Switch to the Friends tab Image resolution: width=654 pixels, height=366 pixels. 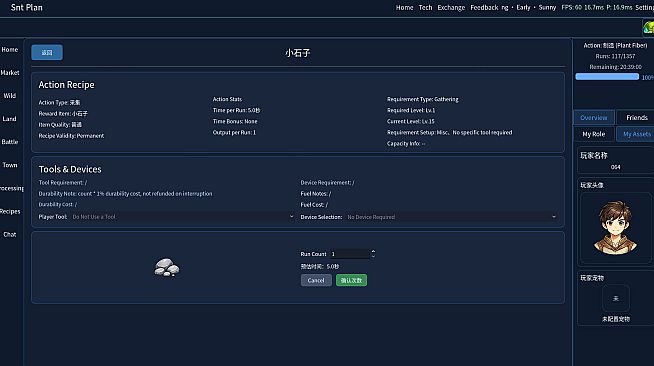pos(636,118)
